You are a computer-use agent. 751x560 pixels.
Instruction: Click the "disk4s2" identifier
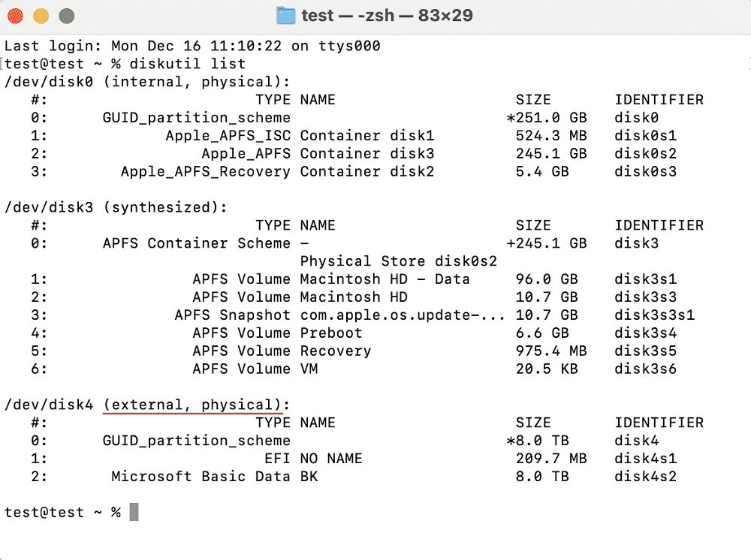646,477
